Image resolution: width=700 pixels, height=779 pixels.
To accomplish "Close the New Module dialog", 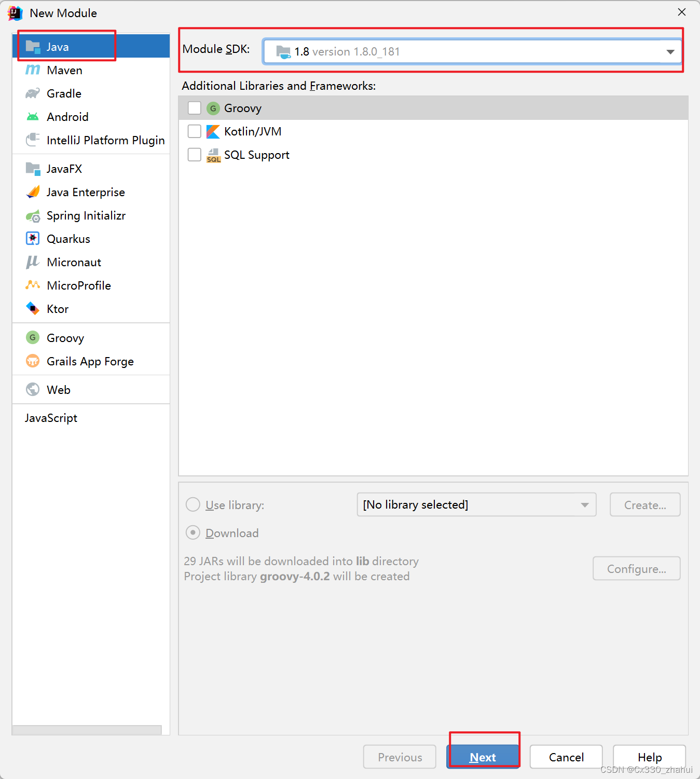I will coord(682,12).
